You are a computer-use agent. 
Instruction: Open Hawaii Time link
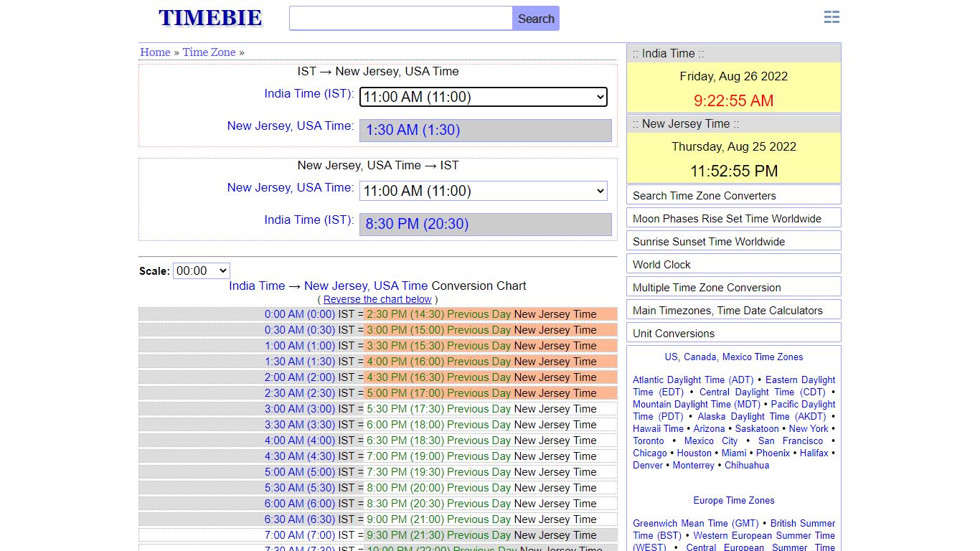658,428
